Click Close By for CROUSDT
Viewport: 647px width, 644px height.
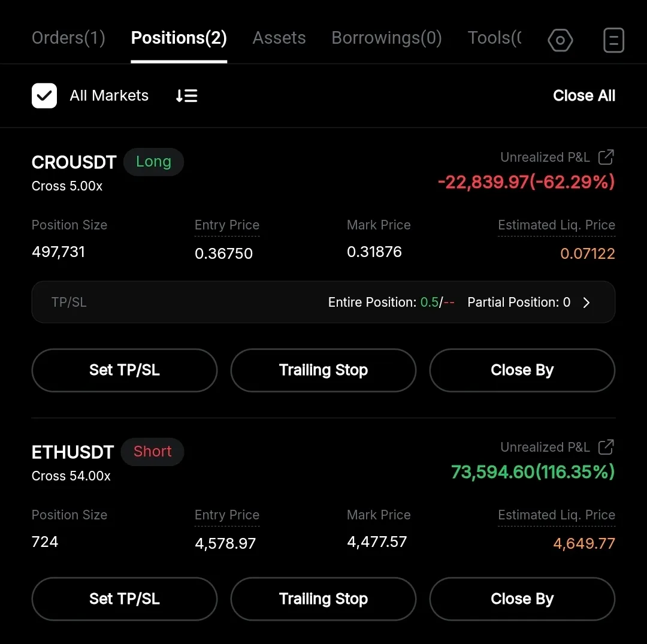522,370
